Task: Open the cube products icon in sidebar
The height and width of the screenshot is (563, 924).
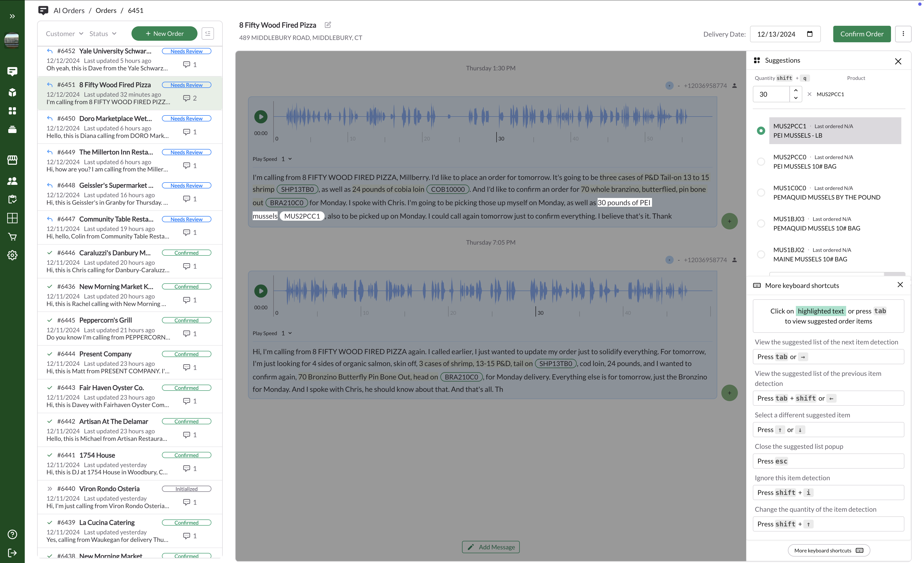Action: [12, 92]
